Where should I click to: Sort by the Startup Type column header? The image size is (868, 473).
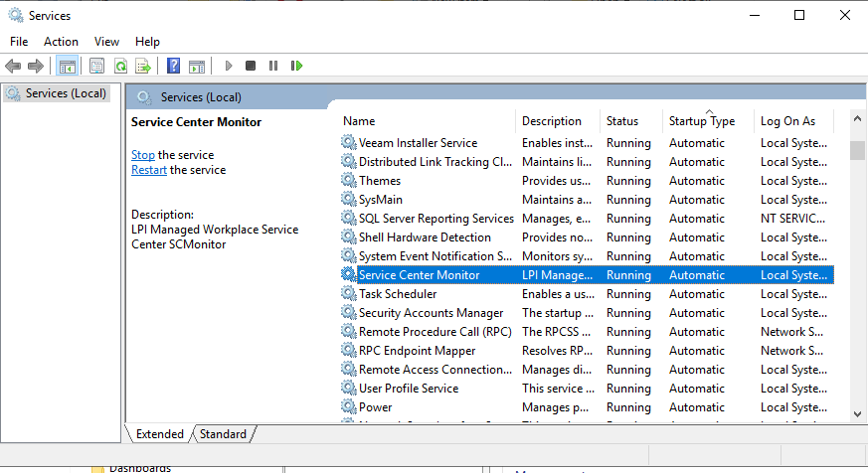pos(702,121)
